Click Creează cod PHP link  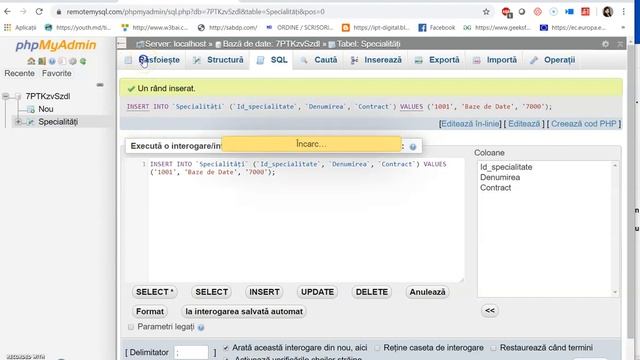pos(584,124)
